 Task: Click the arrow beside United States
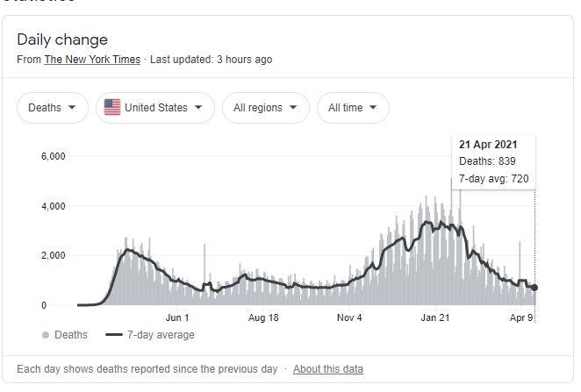[x=198, y=108]
